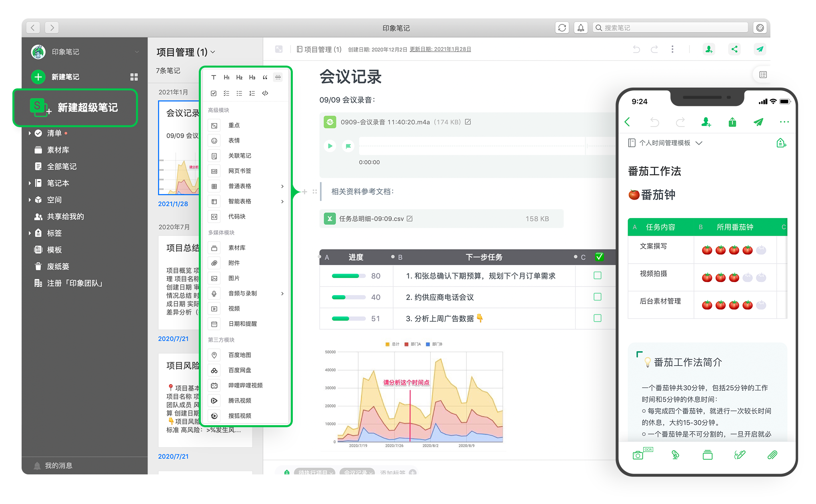Toggle the green checkbox column header
816x504 pixels.
pyautogui.click(x=599, y=257)
